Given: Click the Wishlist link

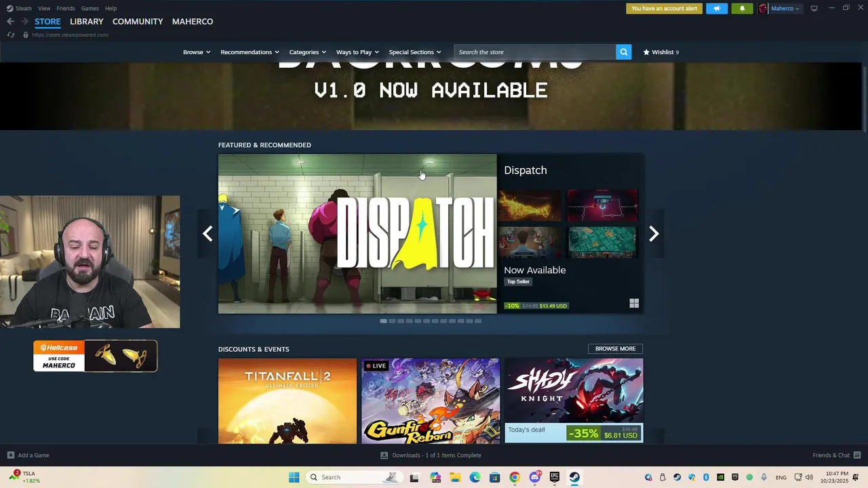Looking at the screenshot, I should (x=663, y=52).
